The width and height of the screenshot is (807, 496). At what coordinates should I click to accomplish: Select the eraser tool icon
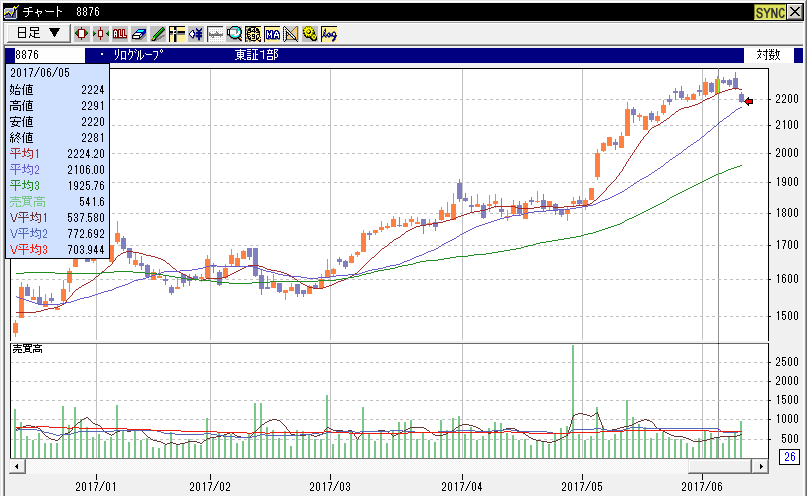pyautogui.click(x=139, y=33)
